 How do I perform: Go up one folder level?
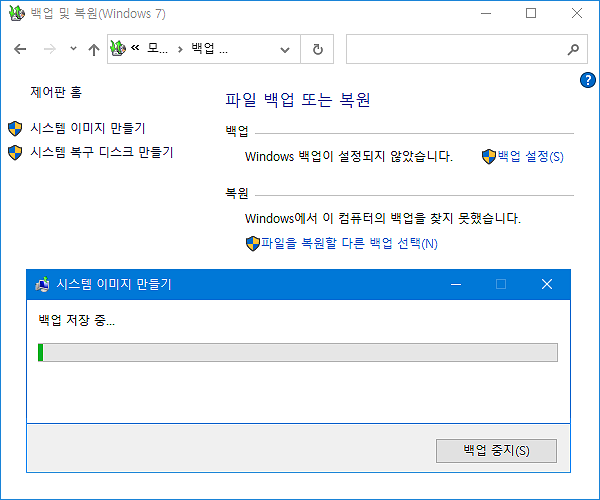pos(94,49)
